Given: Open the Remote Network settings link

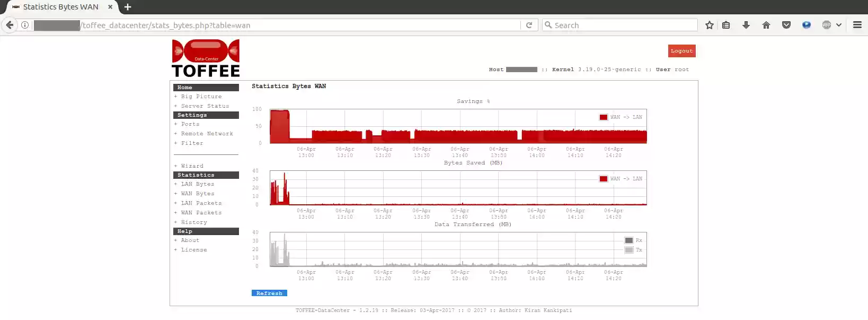Looking at the screenshot, I should (x=207, y=134).
